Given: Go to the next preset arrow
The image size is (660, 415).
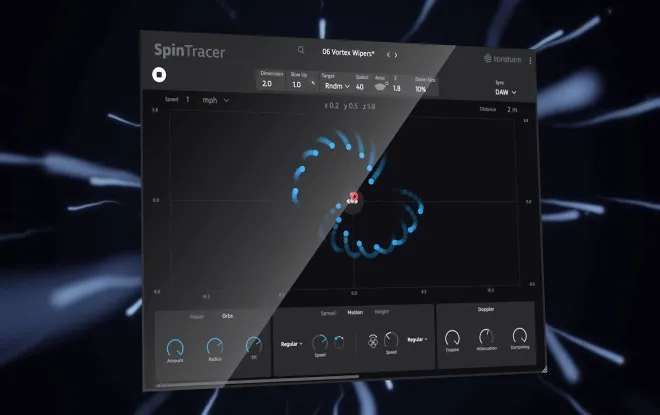Looking at the screenshot, I should (396, 55).
